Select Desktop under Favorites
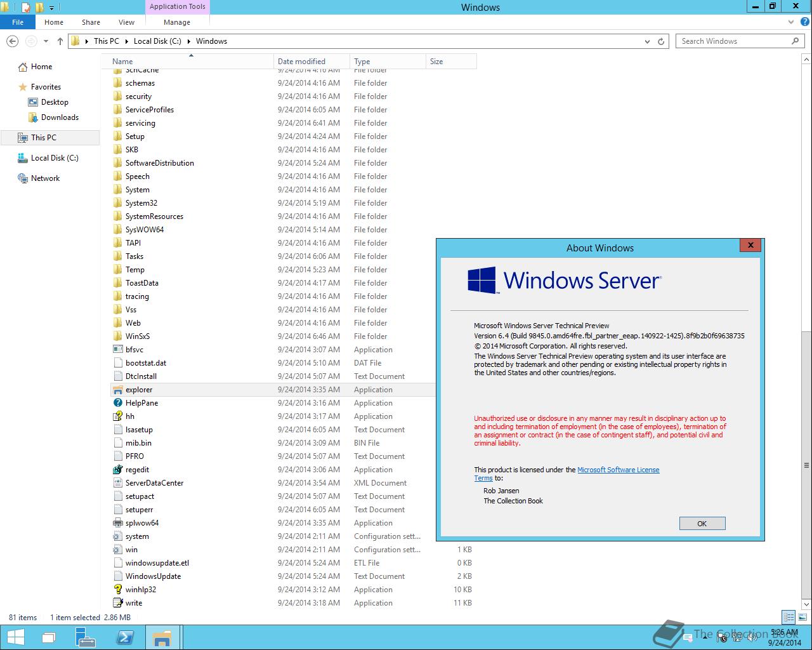This screenshot has width=812, height=650. coord(55,102)
